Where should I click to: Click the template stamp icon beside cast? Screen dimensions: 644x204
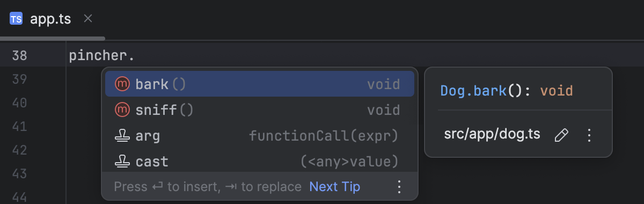[122, 162]
